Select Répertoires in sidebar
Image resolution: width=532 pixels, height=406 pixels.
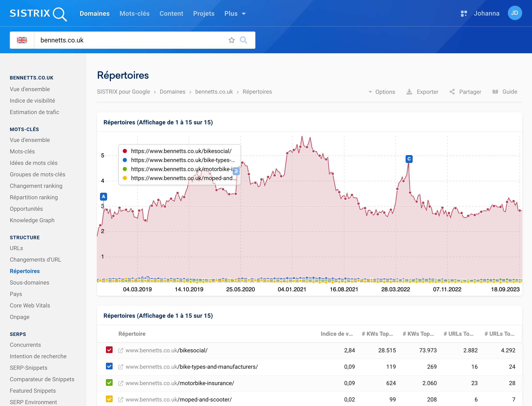[25, 271]
